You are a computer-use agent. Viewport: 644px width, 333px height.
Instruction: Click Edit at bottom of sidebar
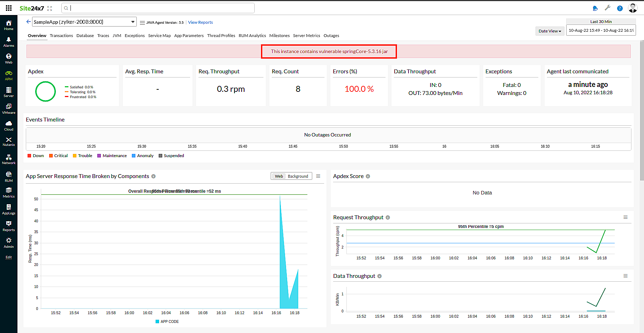[x=9, y=257]
